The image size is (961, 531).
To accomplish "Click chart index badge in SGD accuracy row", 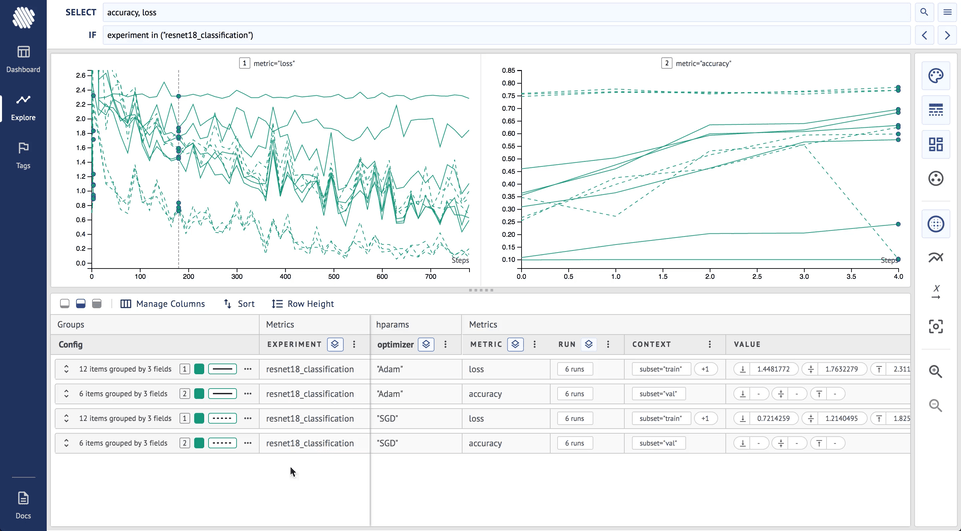I will point(184,443).
